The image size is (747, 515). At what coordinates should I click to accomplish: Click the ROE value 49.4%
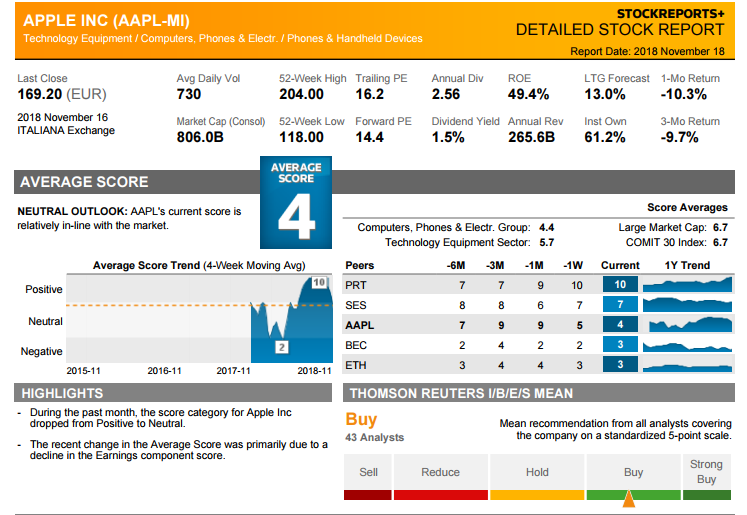pyautogui.click(x=528, y=94)
